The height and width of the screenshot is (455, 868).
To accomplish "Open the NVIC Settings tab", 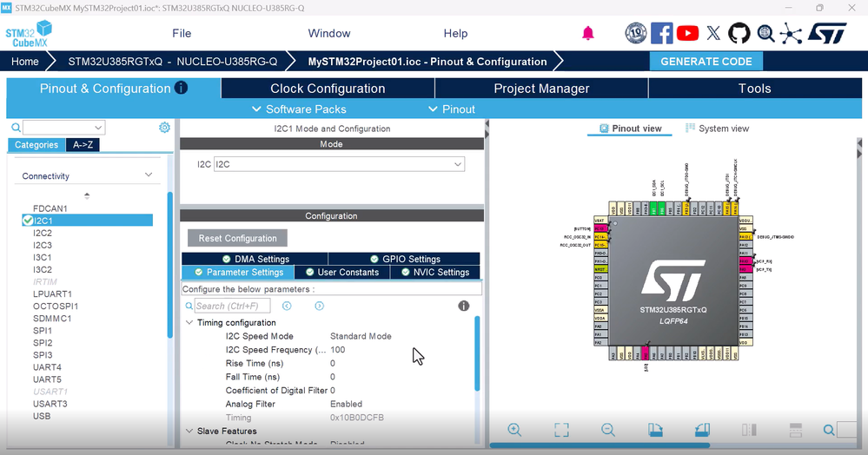I will [435, 272].
